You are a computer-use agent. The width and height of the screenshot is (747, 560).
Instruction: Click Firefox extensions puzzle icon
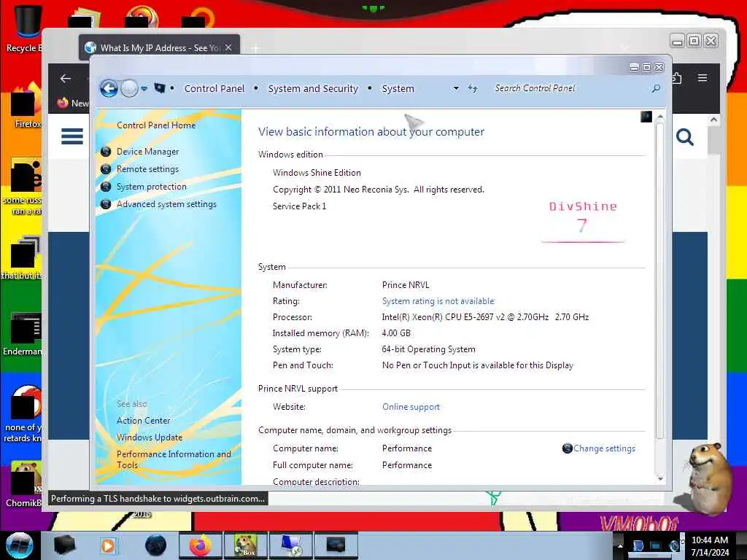677,77
